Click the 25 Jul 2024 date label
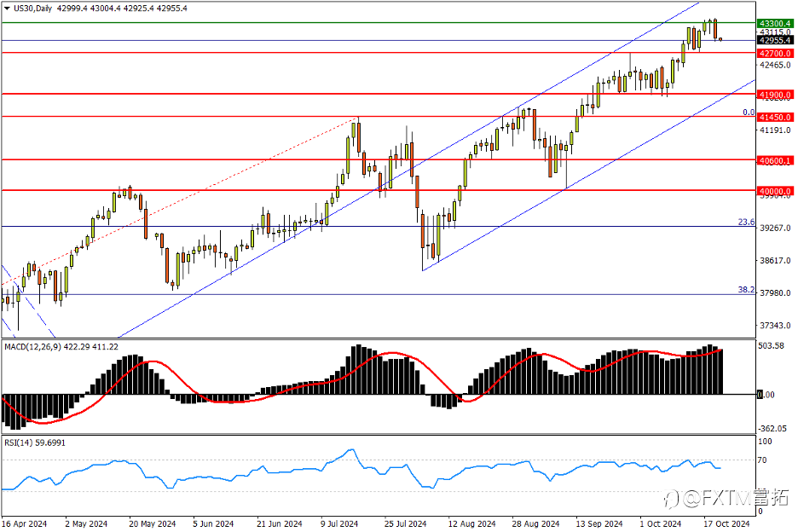This screenshot has width=798, height=532. tap(405, 523)
